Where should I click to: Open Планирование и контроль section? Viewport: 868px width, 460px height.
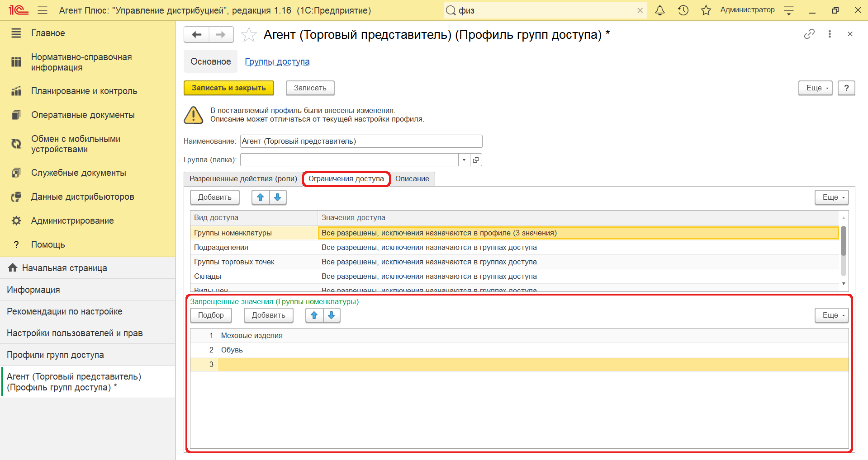point(84,91)
